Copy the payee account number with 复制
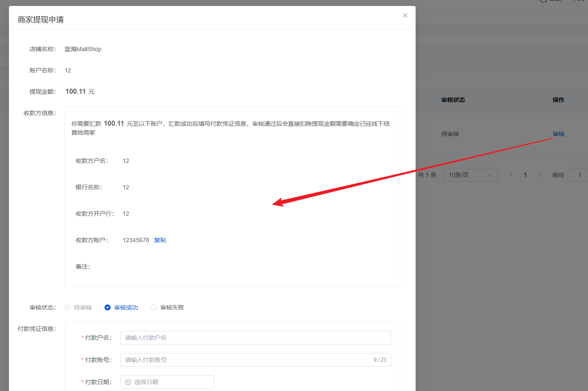Screen dimensions: 588x391 click(x=160, y=240)
